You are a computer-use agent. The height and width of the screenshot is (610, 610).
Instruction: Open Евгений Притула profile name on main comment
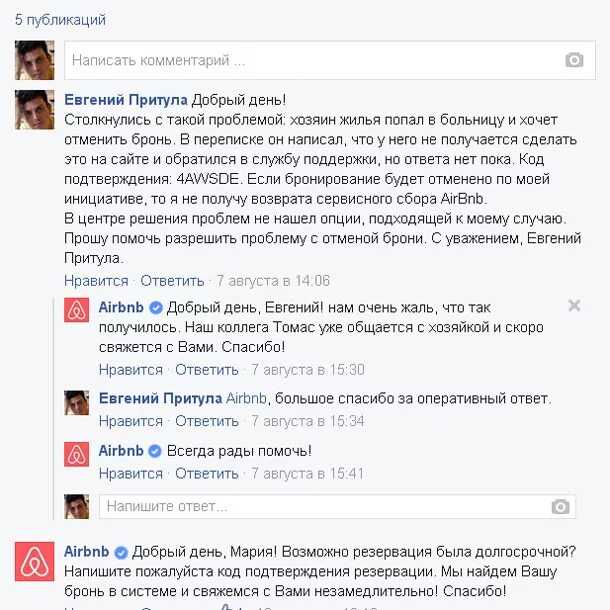[x=126, y=100]
